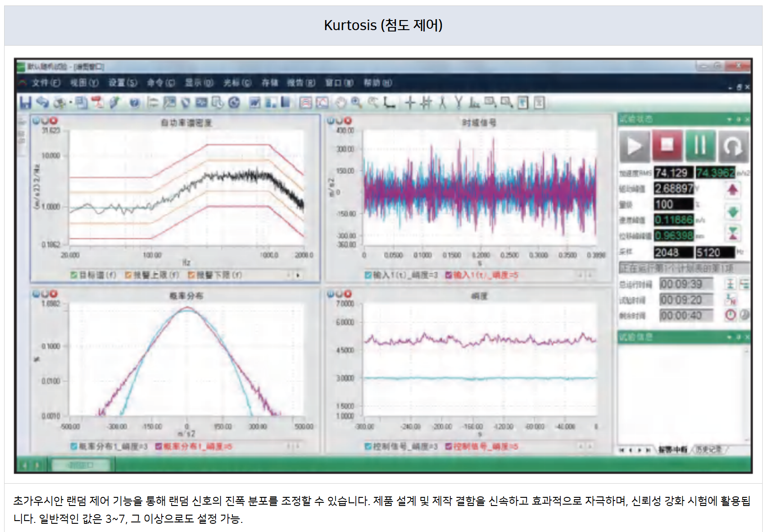
Task: Select the zoom-in magnifier tool
Action: tap(357, 103)
